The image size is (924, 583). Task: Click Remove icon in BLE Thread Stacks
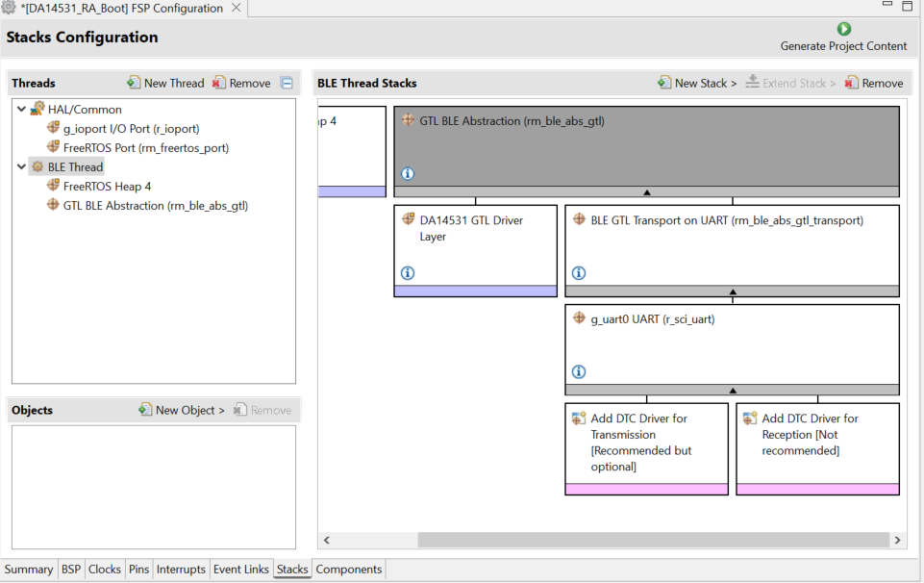pyautogui.click(x=852, y=83)
